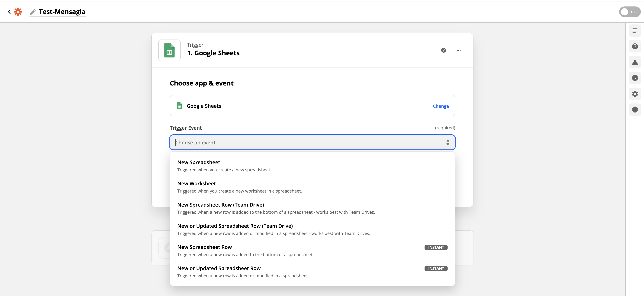Open the settings gear sidebar icon
The width and height of the screenshot is (644, 296).
pos(635,94)
